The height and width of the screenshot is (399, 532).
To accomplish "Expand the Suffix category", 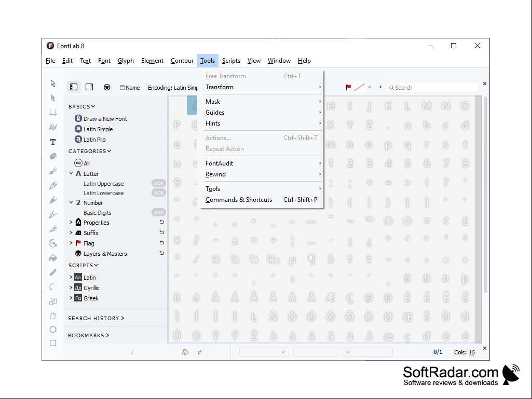I will (71, 233).
